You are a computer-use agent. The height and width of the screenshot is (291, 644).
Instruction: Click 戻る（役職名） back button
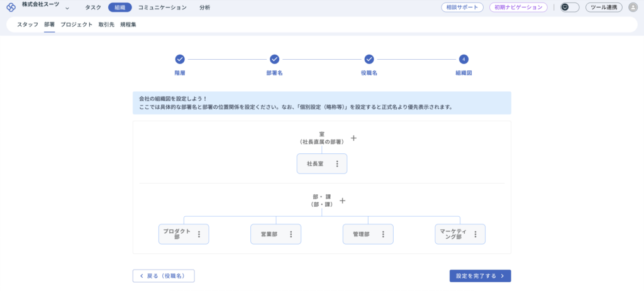pos(164,276)
